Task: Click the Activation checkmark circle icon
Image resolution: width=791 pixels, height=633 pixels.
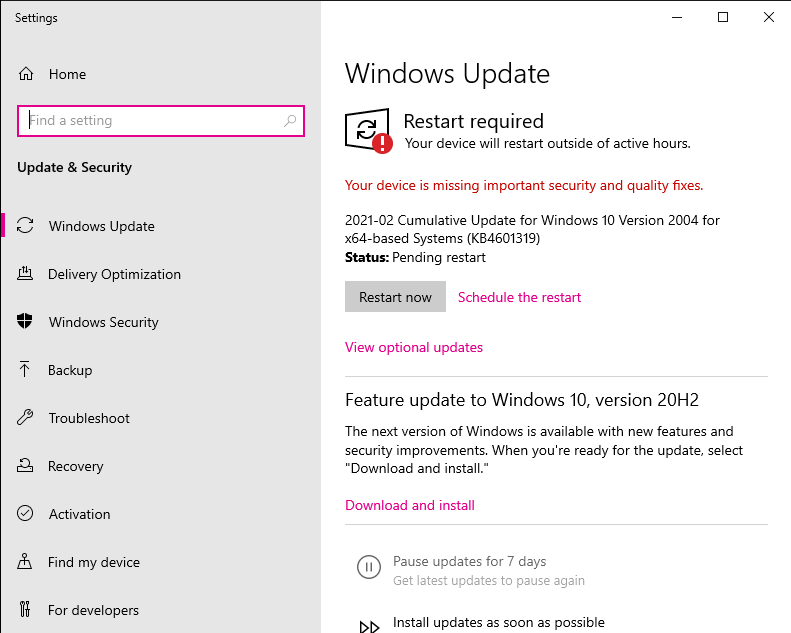Action: (x=25, y=513)
